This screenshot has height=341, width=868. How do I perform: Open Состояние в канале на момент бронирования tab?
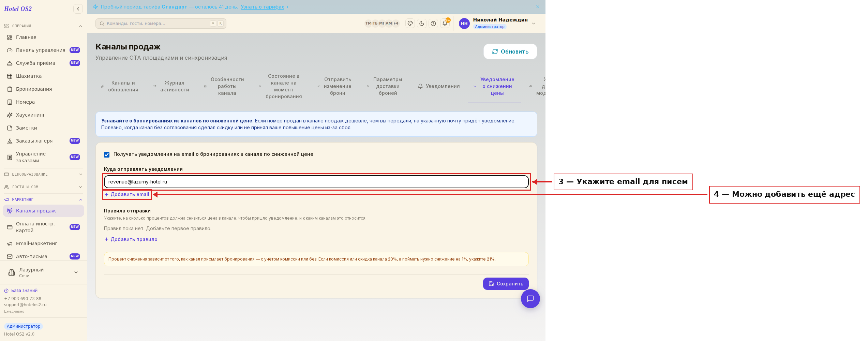coord(281,86)
